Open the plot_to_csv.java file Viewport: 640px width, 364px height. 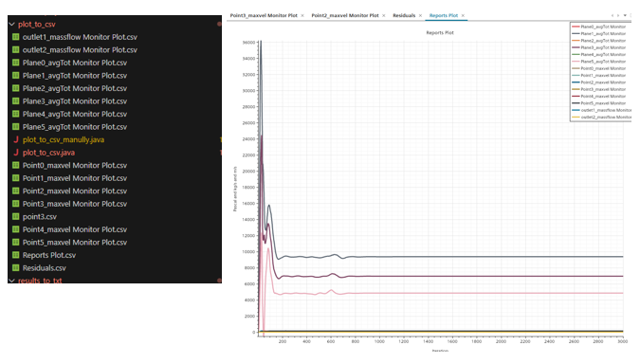pos(48,153)
